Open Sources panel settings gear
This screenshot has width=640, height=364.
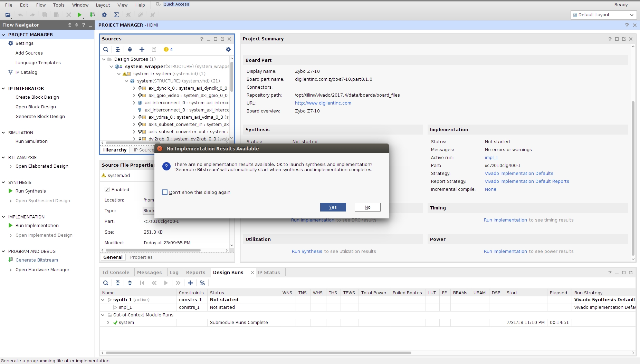pyautogui.click(x=228, y=49)
